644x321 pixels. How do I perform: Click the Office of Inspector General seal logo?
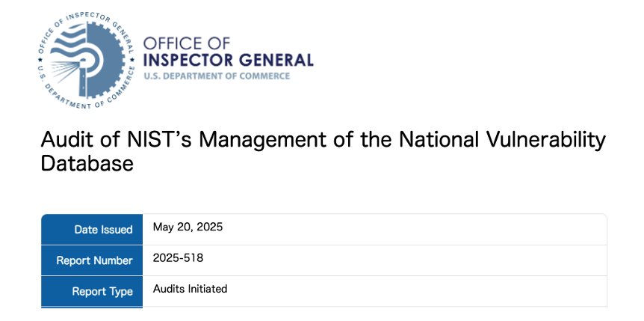pyautogui.click(x=84, y=61)
